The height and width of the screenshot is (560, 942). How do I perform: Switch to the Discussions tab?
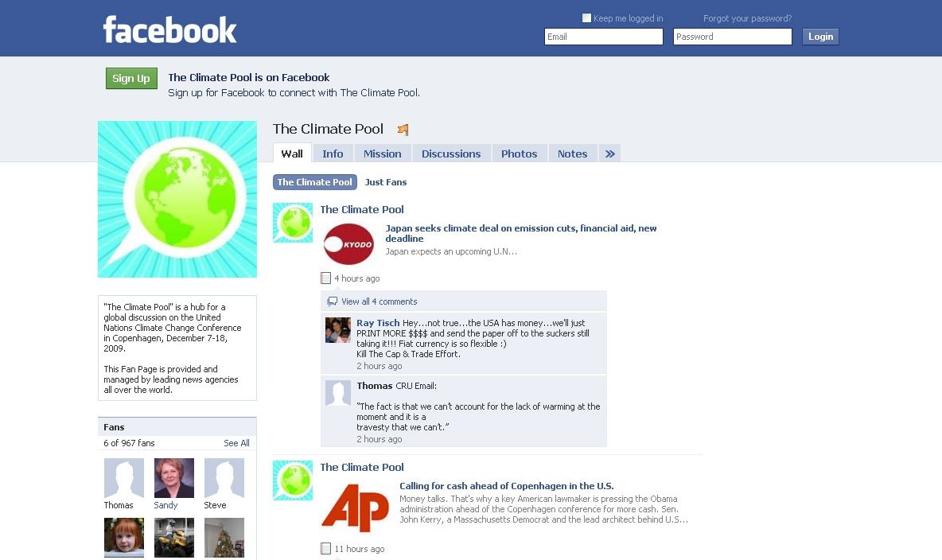click(451, 154)
